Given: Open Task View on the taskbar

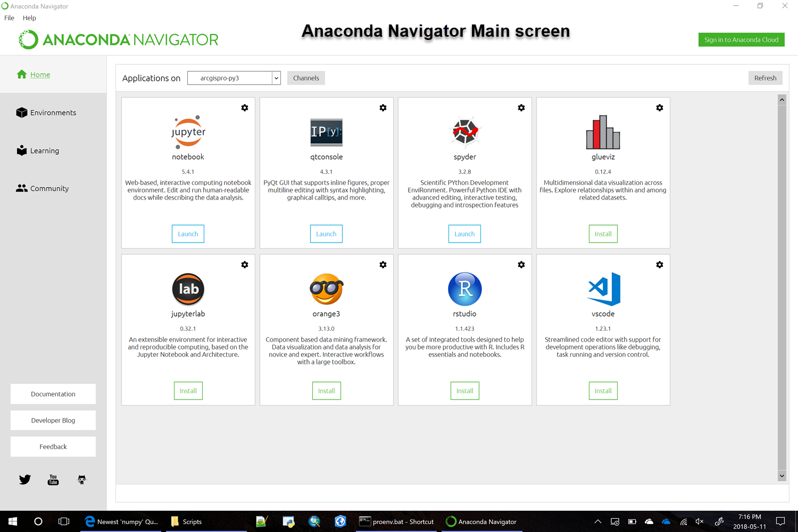Looking at the screenshot, I should coord(64,521).
